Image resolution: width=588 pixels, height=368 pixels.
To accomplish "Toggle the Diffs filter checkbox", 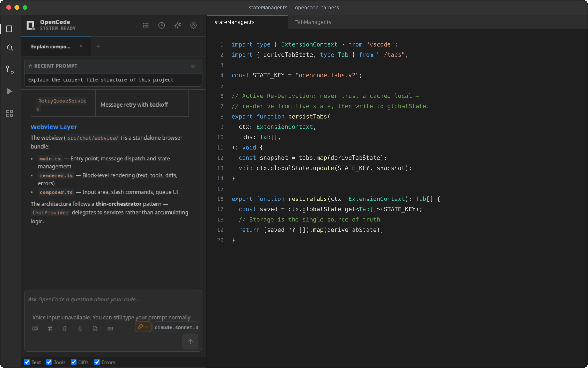I will (x=74, y=362).
